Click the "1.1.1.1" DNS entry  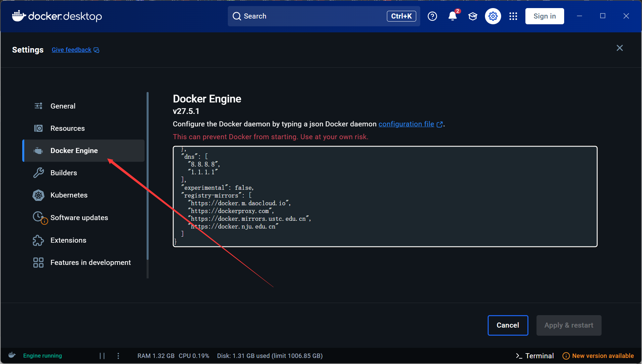coord(203,172)
